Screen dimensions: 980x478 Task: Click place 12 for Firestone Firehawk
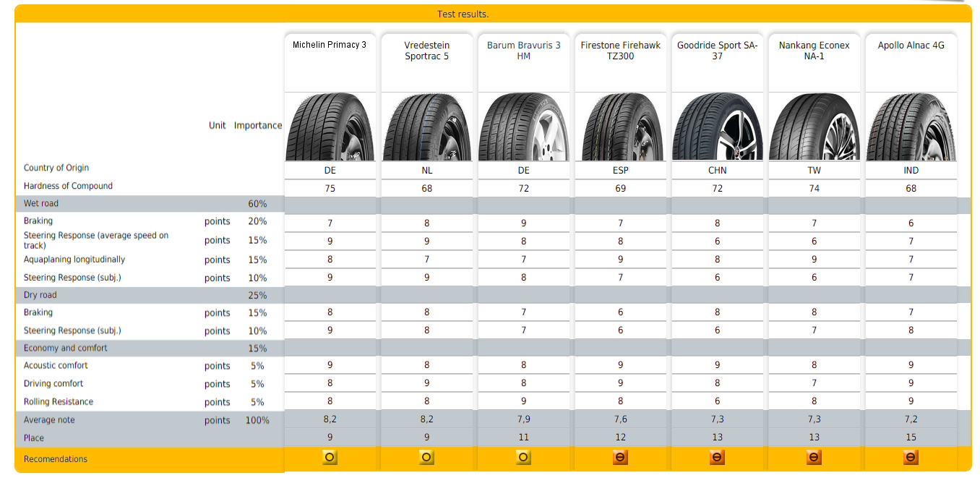pos(621,438)
